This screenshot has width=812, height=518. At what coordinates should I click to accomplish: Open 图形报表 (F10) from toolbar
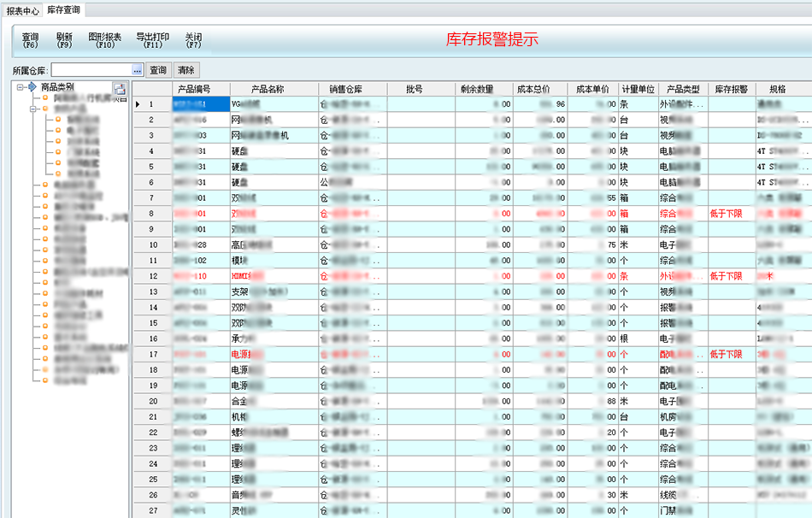click(x=104, y=40)
